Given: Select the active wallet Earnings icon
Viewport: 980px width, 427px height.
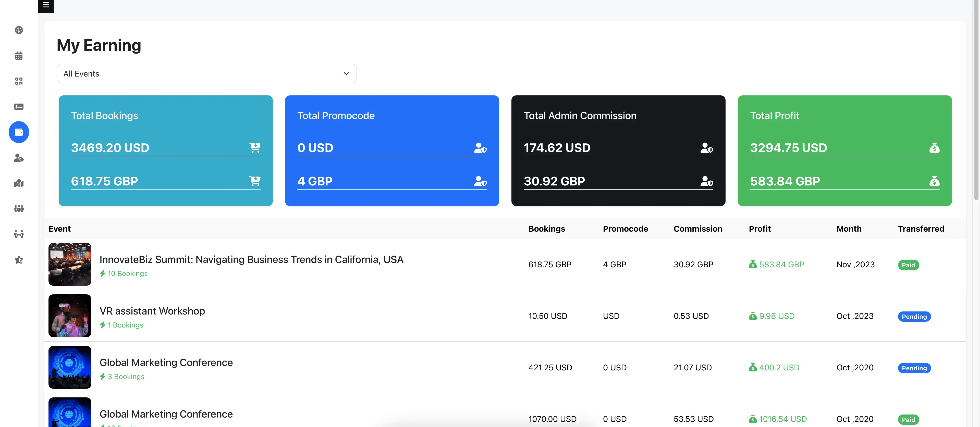Looking at the screenshot, I should click(x=19, y=132).
